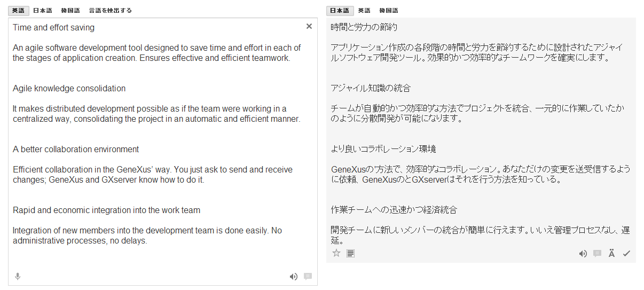The height and width of the screenshot is (290, 644).
Task: Select 日本語 as the target language
Action: tap(339, 10)
